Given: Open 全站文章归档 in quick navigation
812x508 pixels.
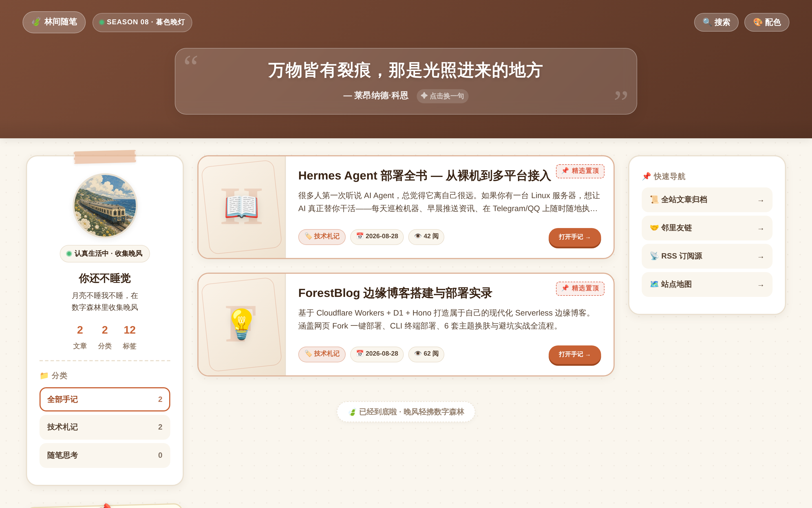Looking at the screenshot, I should tap(707, 200).
